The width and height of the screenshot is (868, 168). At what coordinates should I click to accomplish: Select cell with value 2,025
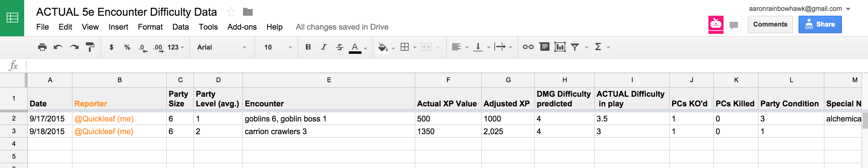click(x=508, y=132)
